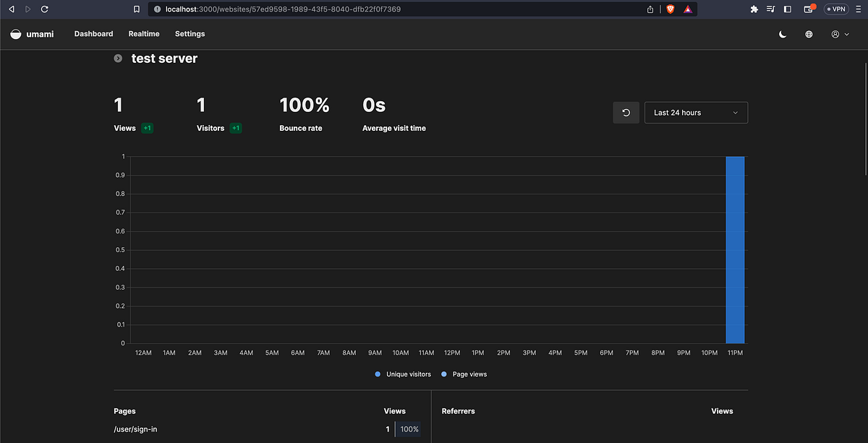The height and width of the screenshot is (443, 868).
Task: Click the blue 11PM bar in the chart
Action: tap(735, 249)
